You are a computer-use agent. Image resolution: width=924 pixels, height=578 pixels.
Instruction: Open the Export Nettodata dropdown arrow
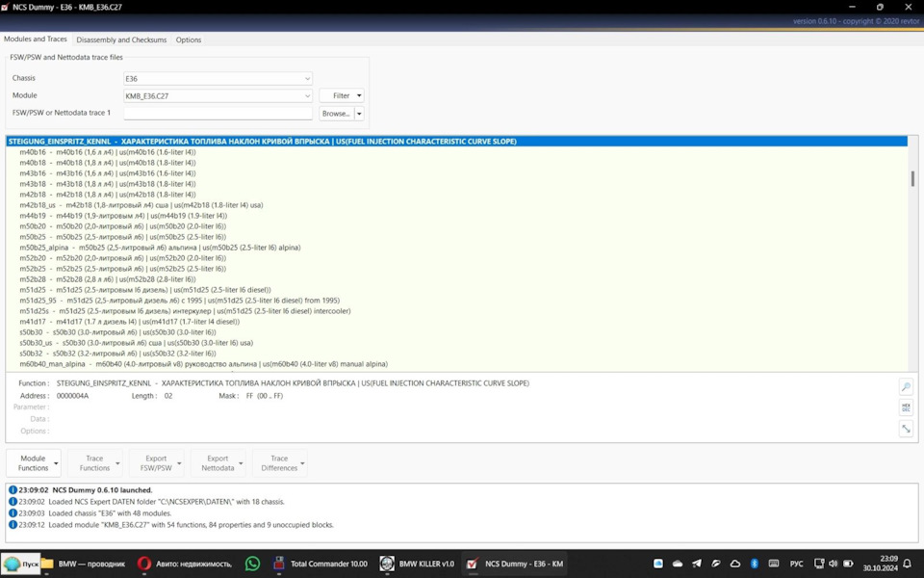click(x=241, y=463)
